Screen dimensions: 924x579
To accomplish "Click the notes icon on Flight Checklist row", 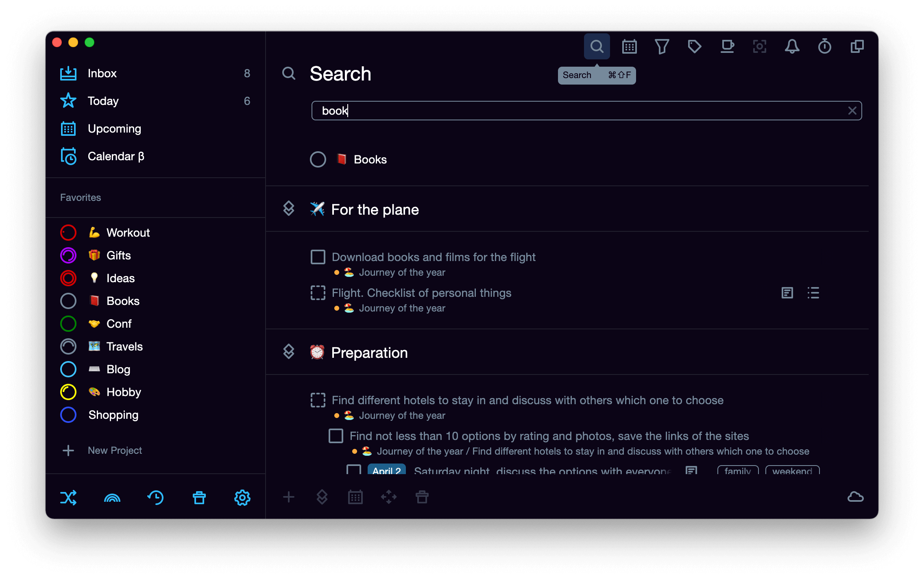I will tap(787, 293).
